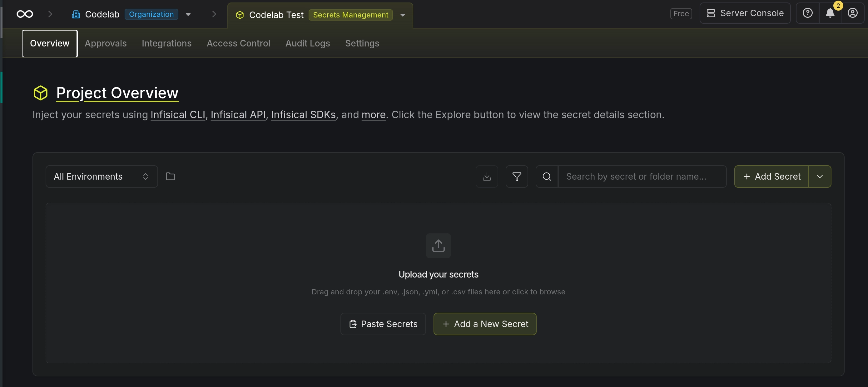Click the upload arrow icon
This screenshot has width=868, height=387.
coord(439,246)
